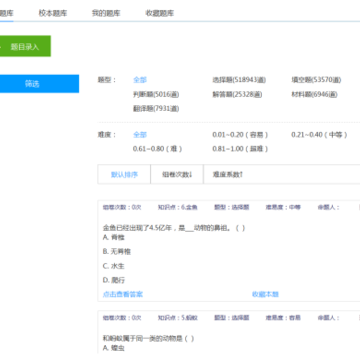Click 难易度：容易 in the second question header
The width and height of the screenshot is (360, 360).
point(283,318)
